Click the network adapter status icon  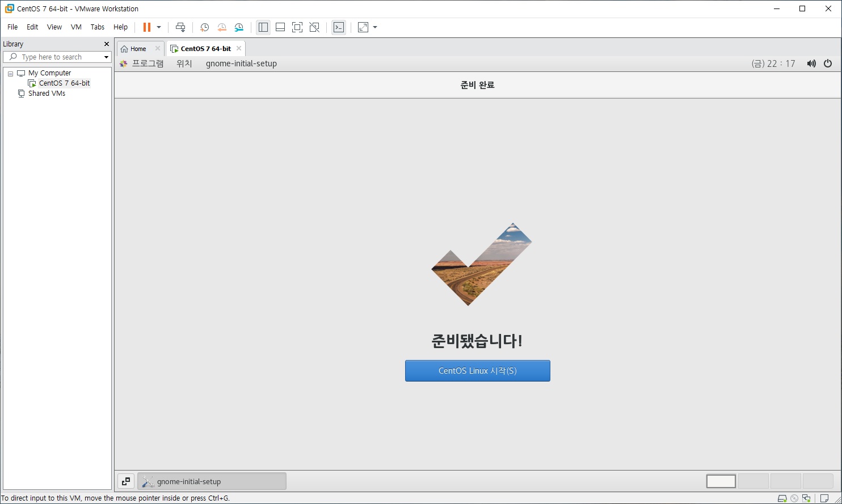[806, 499]
